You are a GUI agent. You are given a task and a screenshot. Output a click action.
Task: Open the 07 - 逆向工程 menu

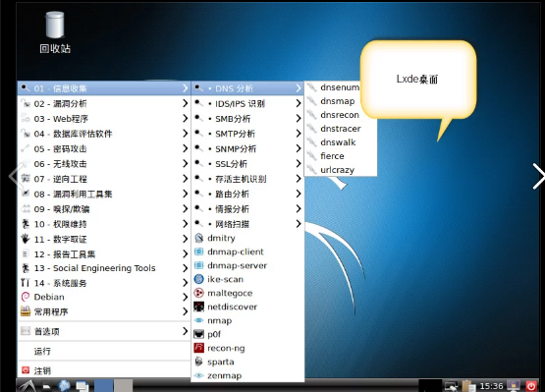(x=104, y=179)
